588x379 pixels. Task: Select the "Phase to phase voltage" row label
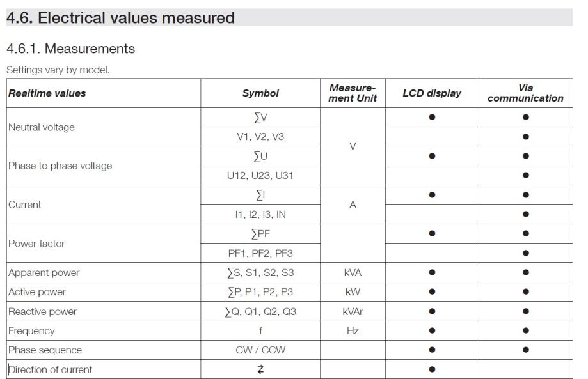tap(60, 166)
